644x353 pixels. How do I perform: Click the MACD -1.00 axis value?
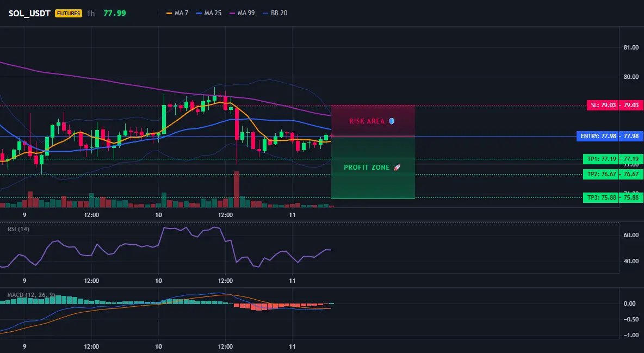(630, 336)
